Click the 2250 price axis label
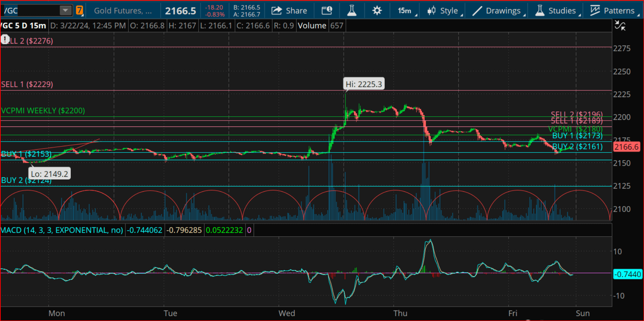The height and width of the screenshot is (321, 644). click(x=622, y=71)
